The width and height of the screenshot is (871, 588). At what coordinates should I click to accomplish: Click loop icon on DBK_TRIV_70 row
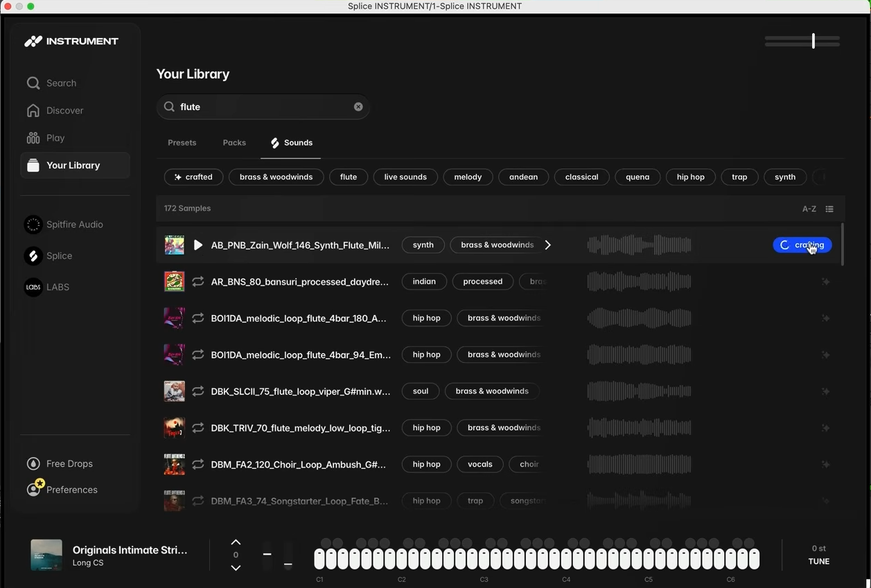(198, 428)
